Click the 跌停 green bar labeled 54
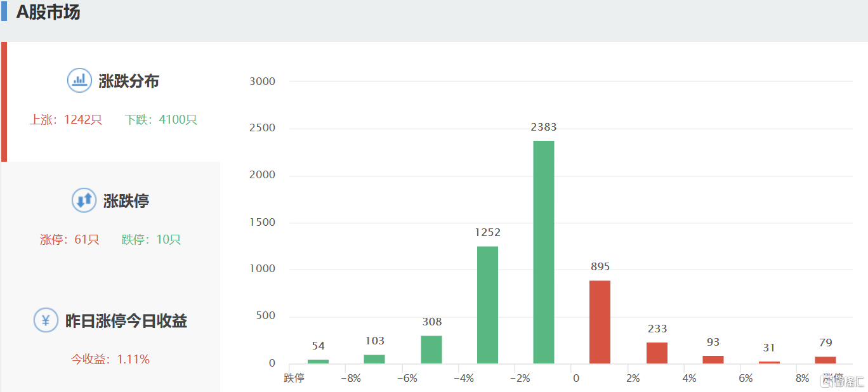Image resolution: width=868 pixels, height=392 pixels. [318, 361]
